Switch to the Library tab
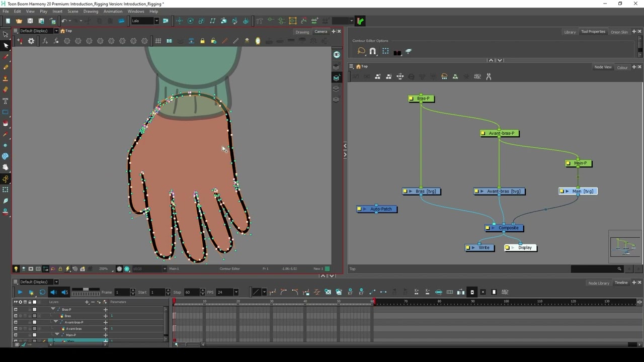 point(570,32)
